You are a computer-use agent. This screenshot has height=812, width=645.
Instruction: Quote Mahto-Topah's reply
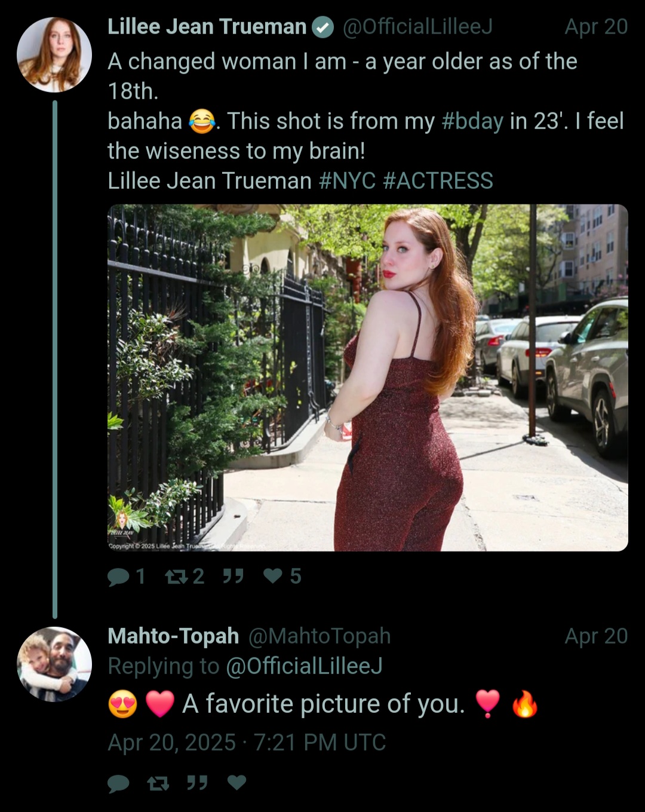pos(197,782)
